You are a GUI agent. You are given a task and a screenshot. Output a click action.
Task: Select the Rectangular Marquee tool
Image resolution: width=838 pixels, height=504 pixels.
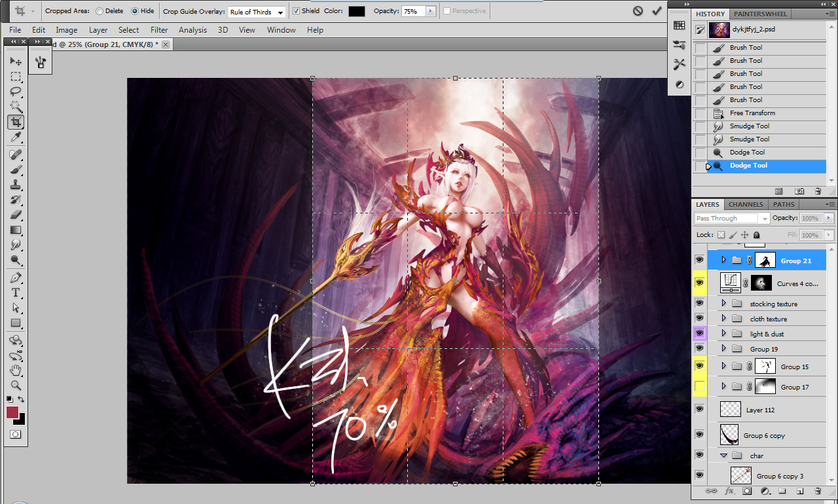(x=16, y=77)
